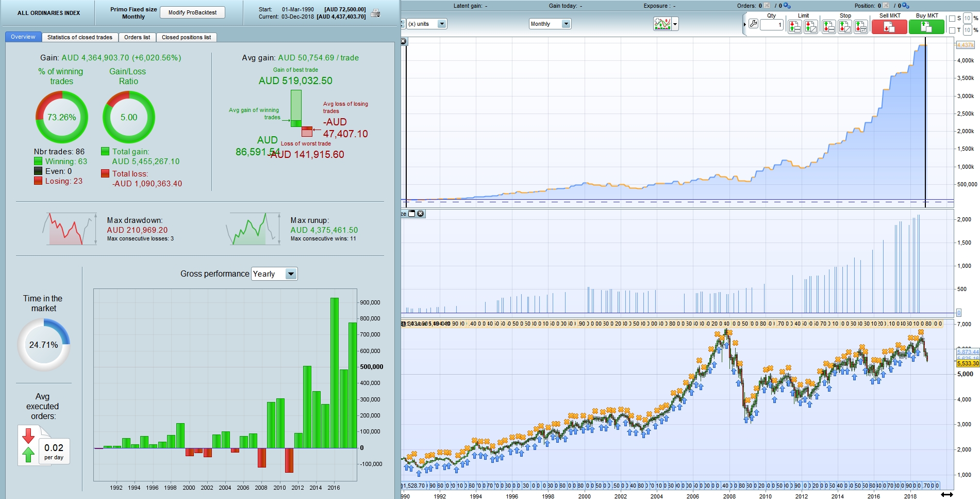Open the (x) units dropdown
Image resolution: width=980 pixels, height=499 pixels.
pos(426,24)
